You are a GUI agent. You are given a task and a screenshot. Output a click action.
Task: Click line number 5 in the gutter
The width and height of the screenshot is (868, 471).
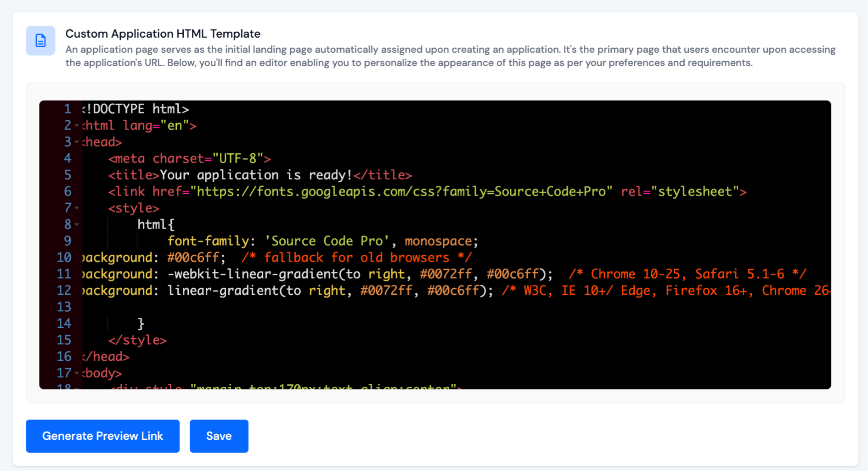(x=67, y=175)
